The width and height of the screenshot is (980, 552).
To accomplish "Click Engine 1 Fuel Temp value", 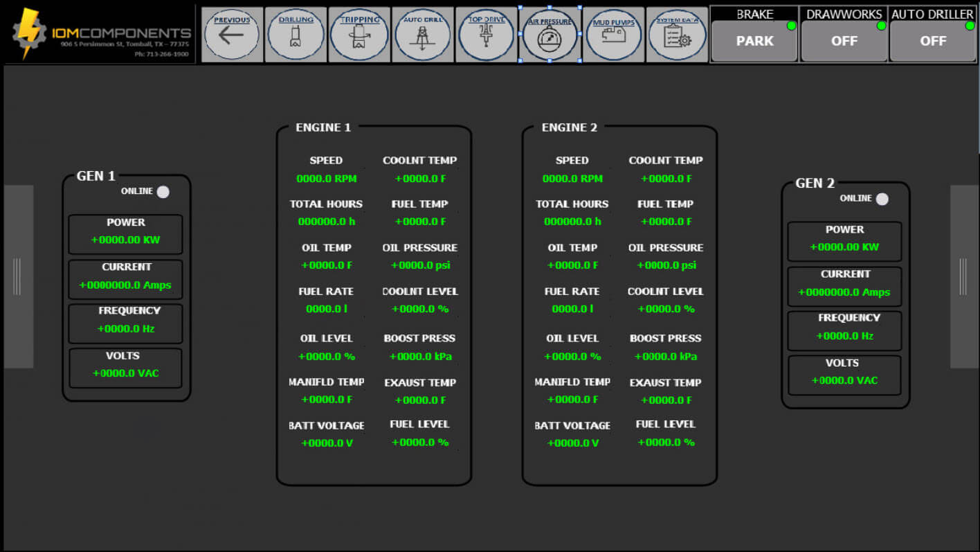I will pyautogui.click(x=420, y=222).
